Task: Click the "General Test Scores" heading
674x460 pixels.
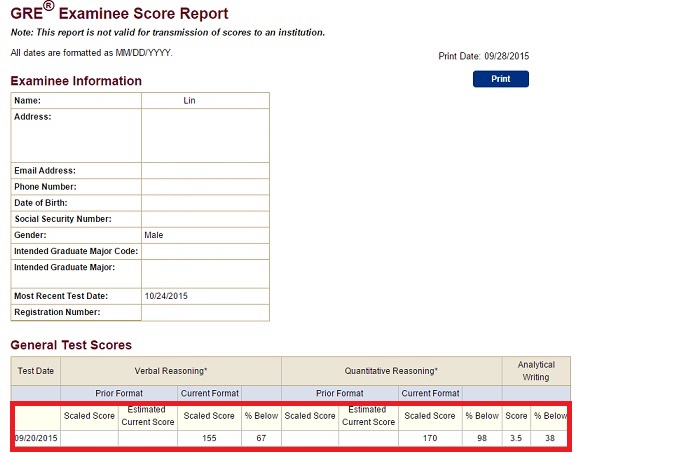Action: coord(71,345)
